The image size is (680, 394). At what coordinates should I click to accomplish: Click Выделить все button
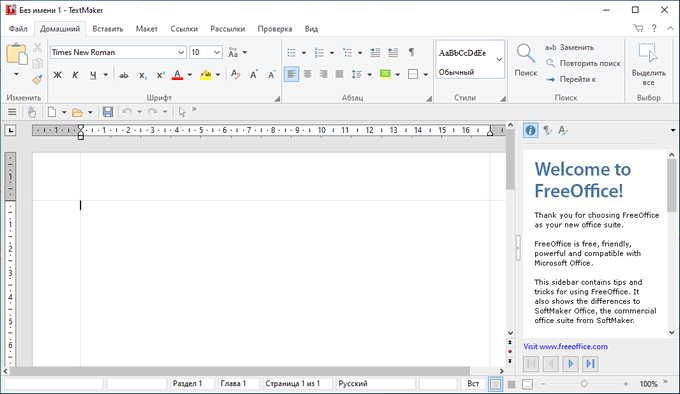648,64
